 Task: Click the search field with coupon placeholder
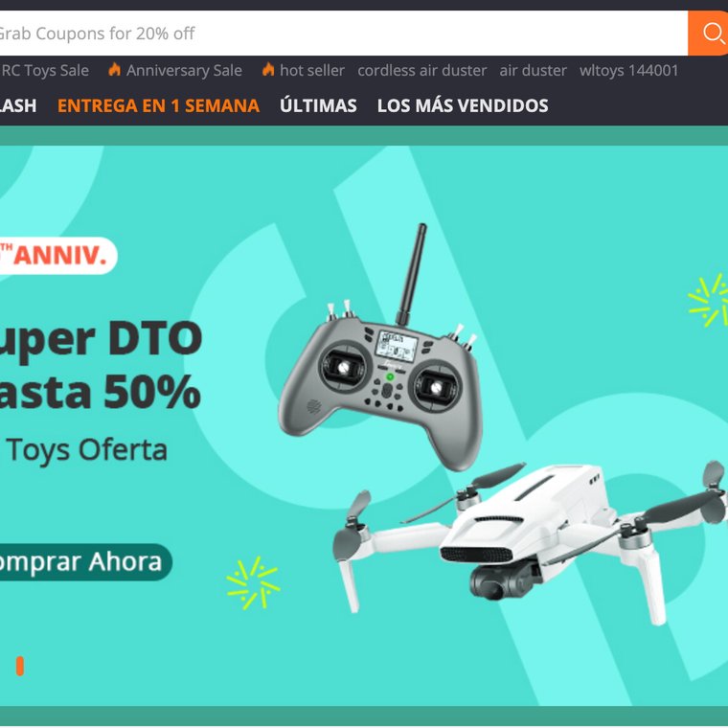(344, 33)
